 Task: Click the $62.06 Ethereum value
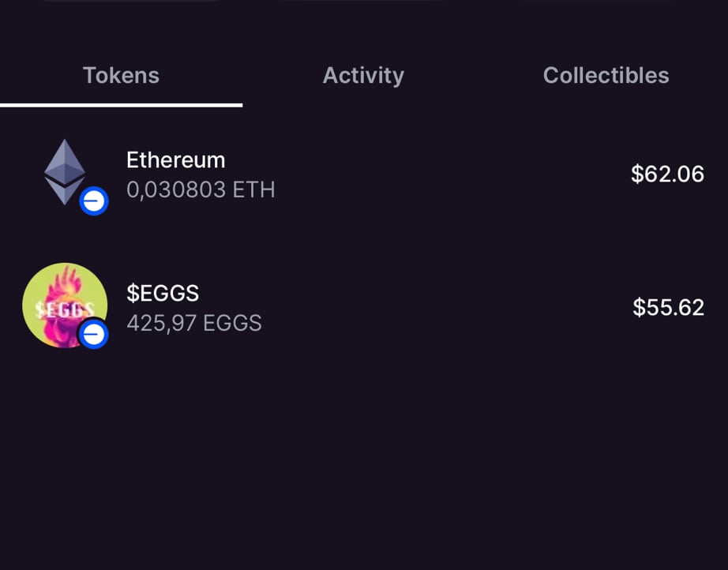tap(667, 174)
